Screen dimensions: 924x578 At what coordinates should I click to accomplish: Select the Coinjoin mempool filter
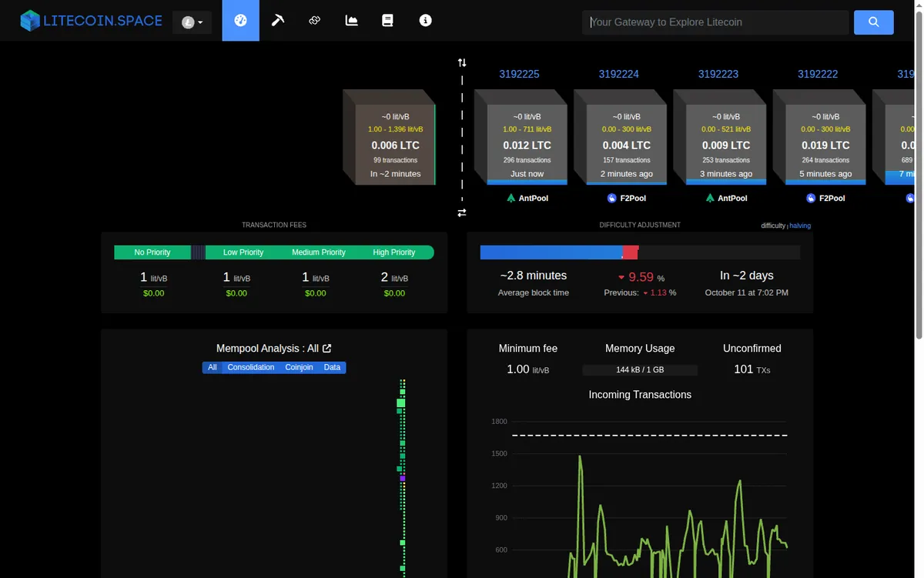(x=299, y=368)
